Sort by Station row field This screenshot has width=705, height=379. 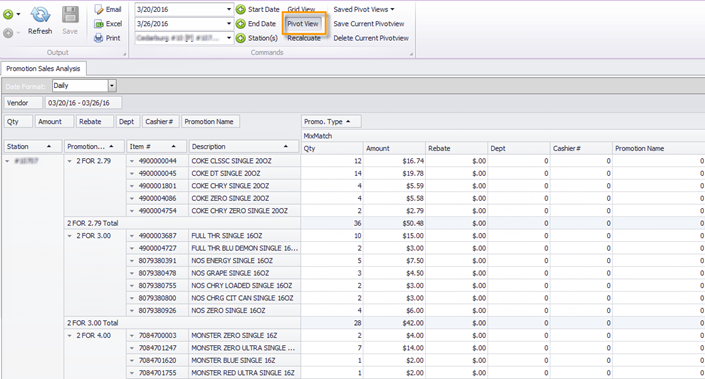pos(32,147)
